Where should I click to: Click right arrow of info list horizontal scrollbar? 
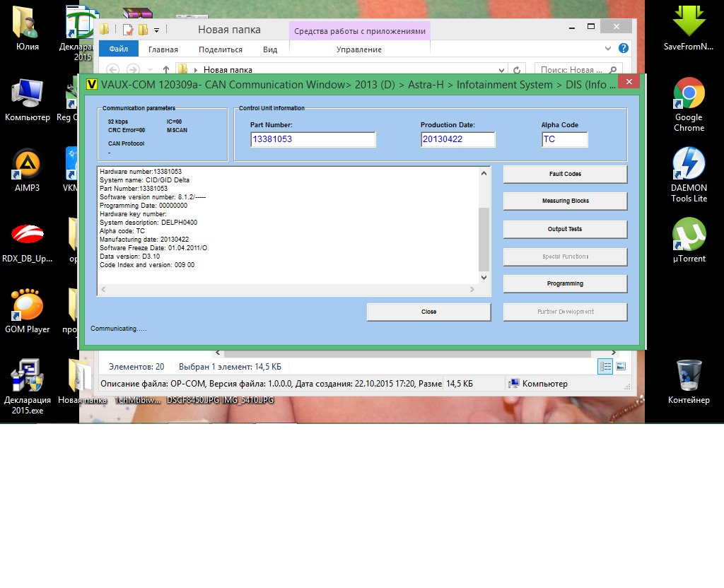[x=472, y=289]
